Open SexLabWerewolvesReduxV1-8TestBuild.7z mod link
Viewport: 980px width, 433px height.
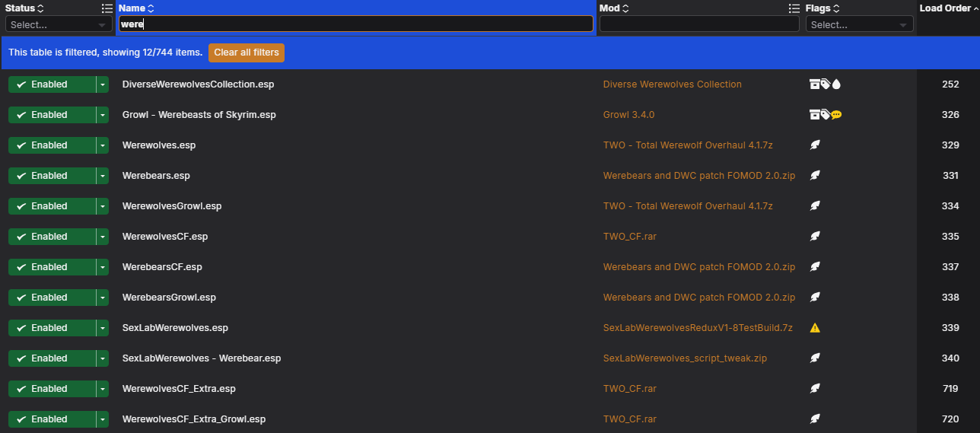[x=698, y=328]
